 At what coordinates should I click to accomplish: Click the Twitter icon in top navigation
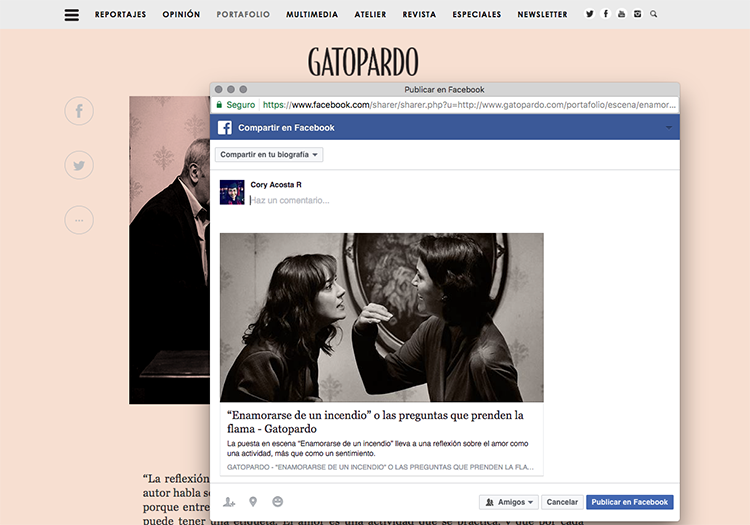[x=589, y=14]
